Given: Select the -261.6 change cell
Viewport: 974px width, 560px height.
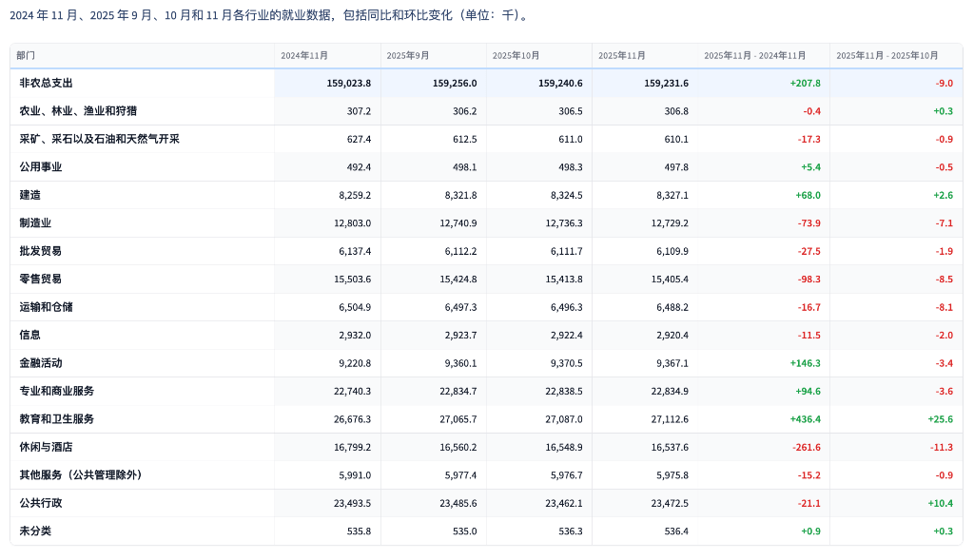Looking at the screenshot, I should (x=806, y=447).
